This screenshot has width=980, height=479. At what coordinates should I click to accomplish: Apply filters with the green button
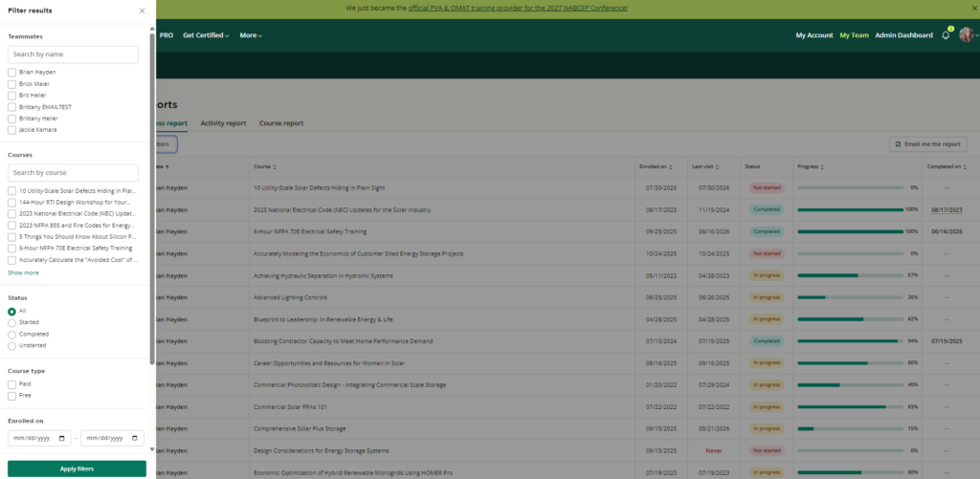[77, 469]
